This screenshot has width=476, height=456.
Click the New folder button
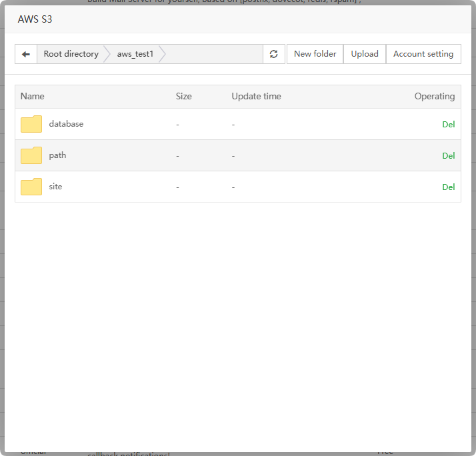315,54
